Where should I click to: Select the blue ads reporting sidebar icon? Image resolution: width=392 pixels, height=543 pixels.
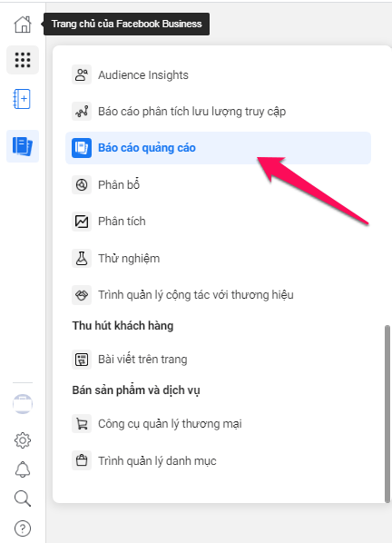click(x=23, y=146)
